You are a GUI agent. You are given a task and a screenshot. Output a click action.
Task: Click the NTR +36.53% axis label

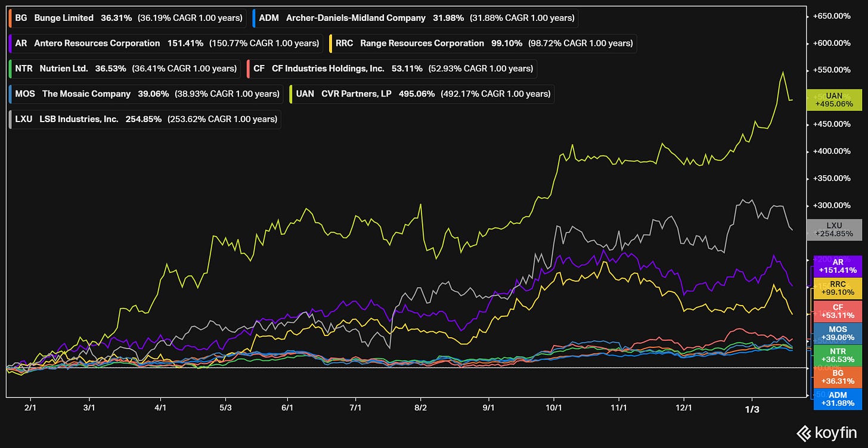point(838,356)
